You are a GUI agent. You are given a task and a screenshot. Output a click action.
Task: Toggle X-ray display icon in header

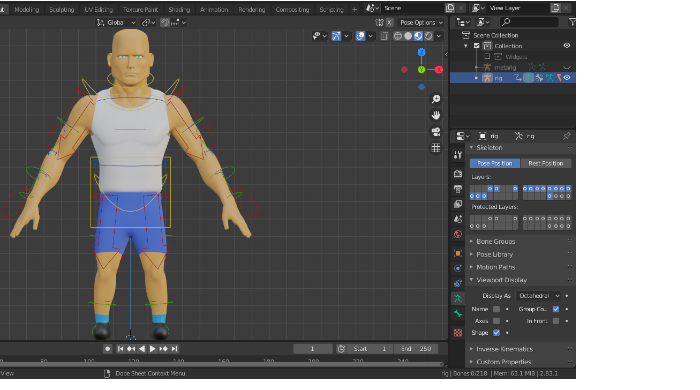384,36
